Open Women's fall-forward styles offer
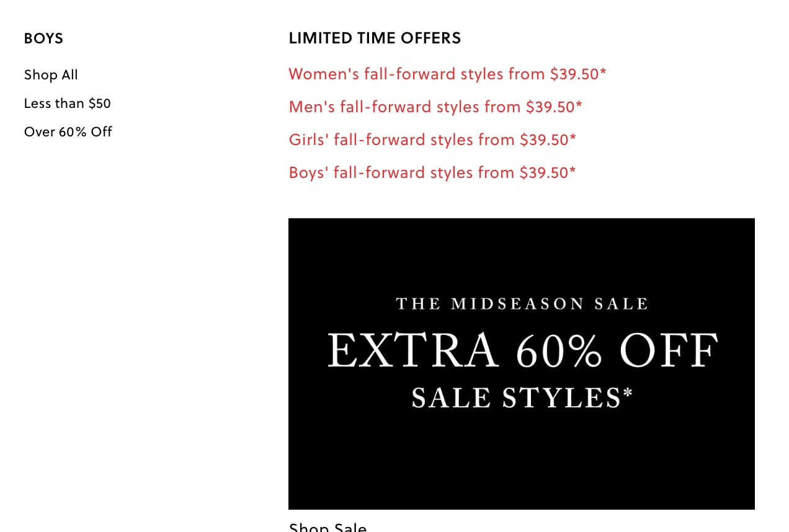The height and width of the screenshot is (532, 789). pos(447,74)
